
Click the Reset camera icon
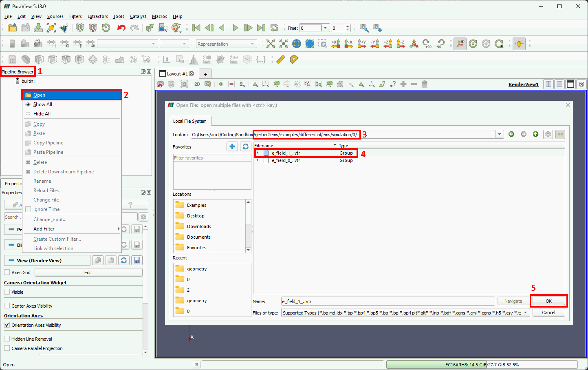[271, 44]
